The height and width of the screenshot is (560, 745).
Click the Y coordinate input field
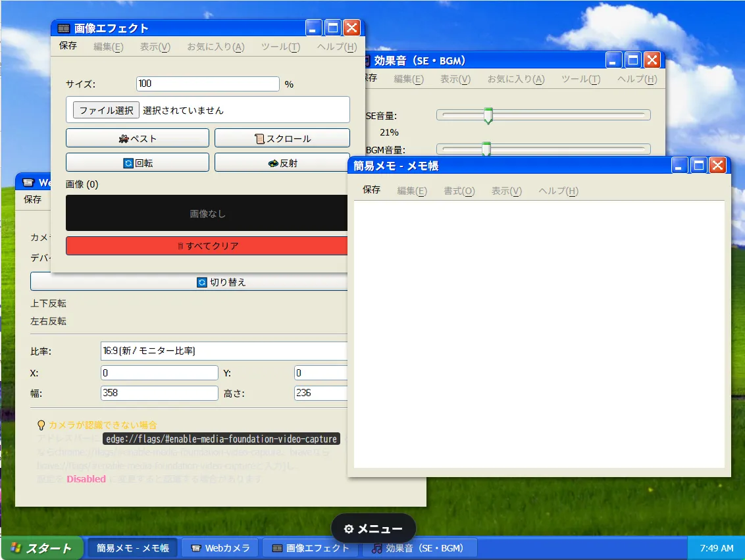321,373
